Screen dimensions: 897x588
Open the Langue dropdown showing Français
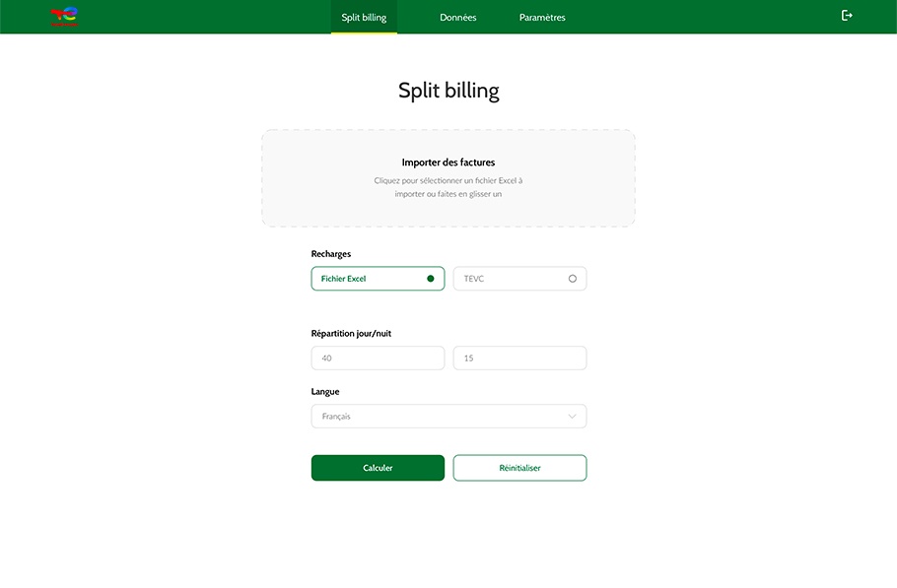tap(448, 417)
